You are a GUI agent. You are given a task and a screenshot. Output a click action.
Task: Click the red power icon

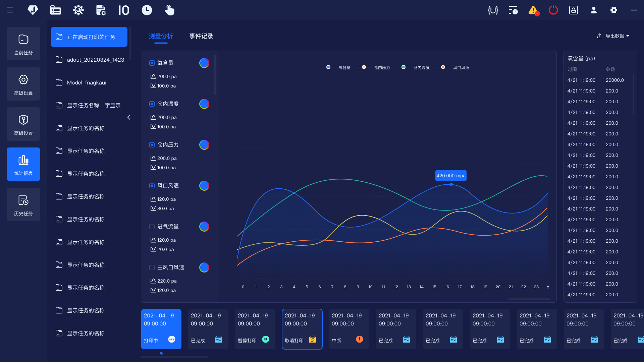(x=553, y=10)
